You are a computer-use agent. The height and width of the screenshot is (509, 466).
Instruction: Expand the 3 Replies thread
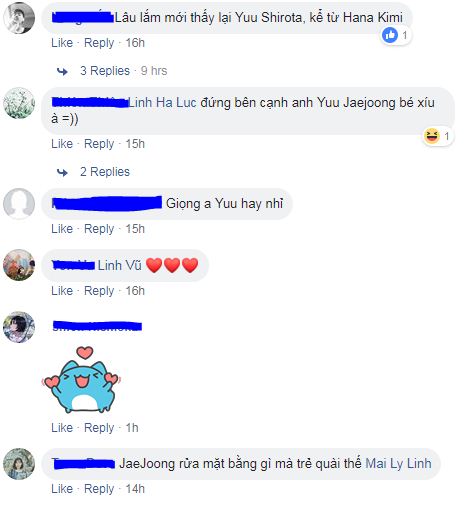(x=105, y=71)
